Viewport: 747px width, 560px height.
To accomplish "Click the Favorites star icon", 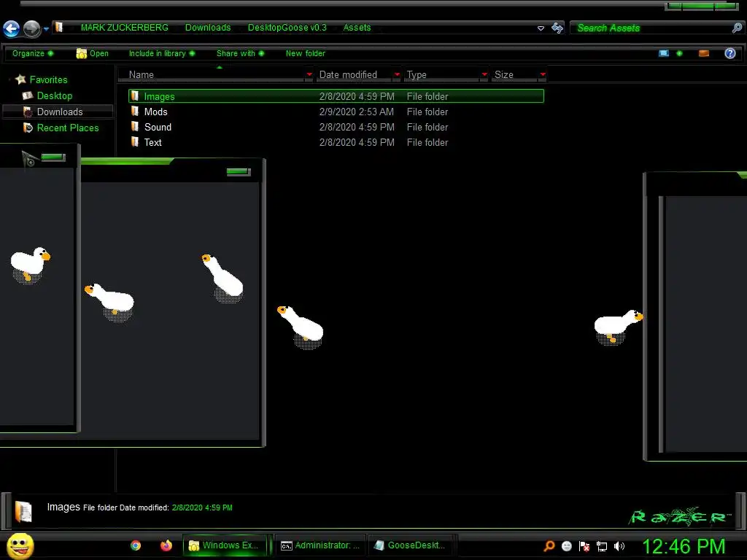I will pos(20,79).
